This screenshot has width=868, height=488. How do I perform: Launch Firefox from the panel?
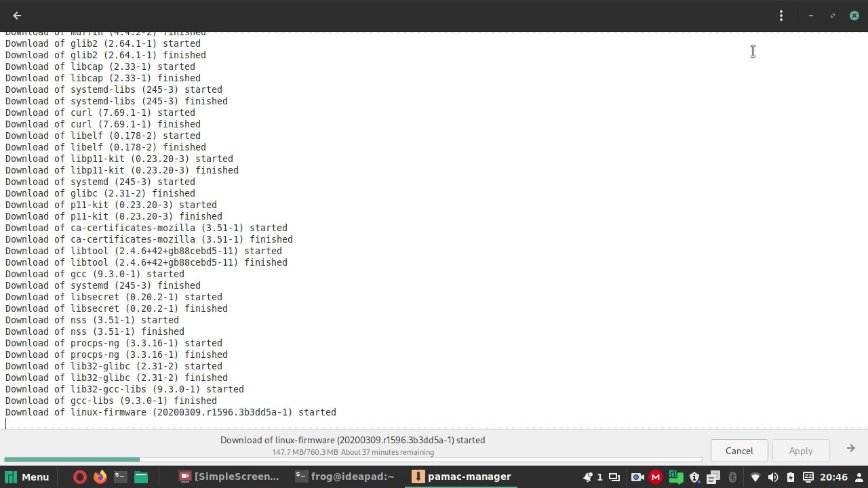point(100,476)
